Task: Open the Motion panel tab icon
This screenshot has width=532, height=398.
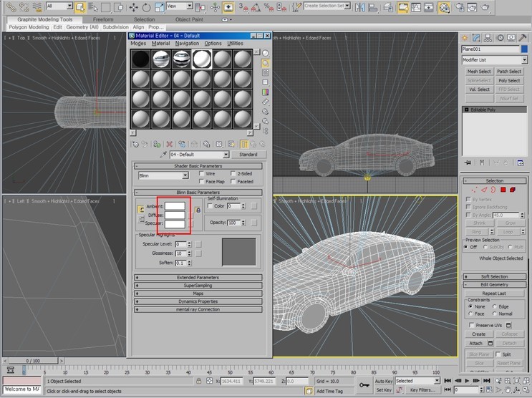Action: (x=500, y=38)
